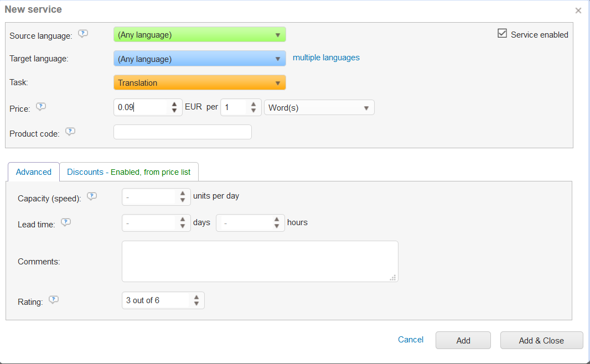This screenshot has height=364, width=590.
Task: Click the Add & Close button
Action: coord(541,341)
